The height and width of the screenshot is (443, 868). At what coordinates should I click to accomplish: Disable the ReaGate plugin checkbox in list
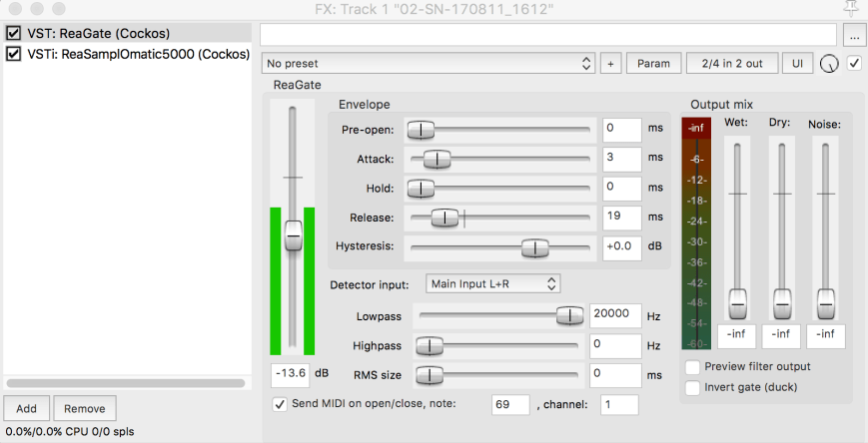[14, 33]
